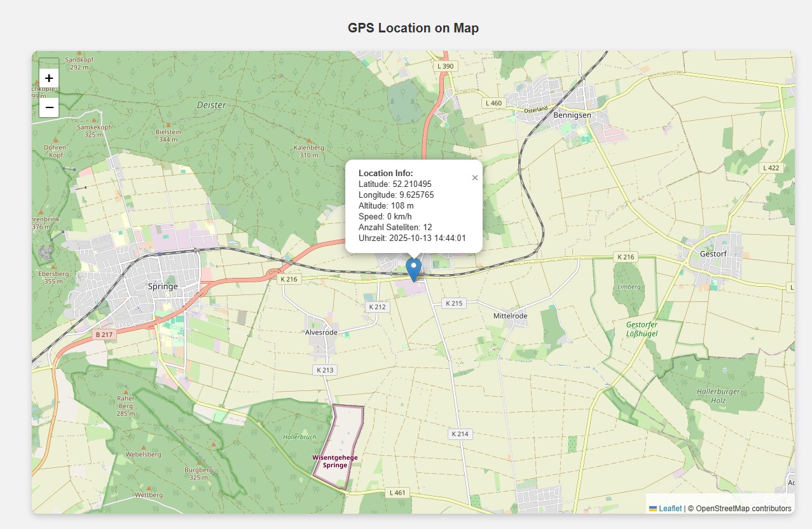Viewport: 812px width, 529px height.
Task: Click the Mittelrode village label
Action: coord(510,316)
